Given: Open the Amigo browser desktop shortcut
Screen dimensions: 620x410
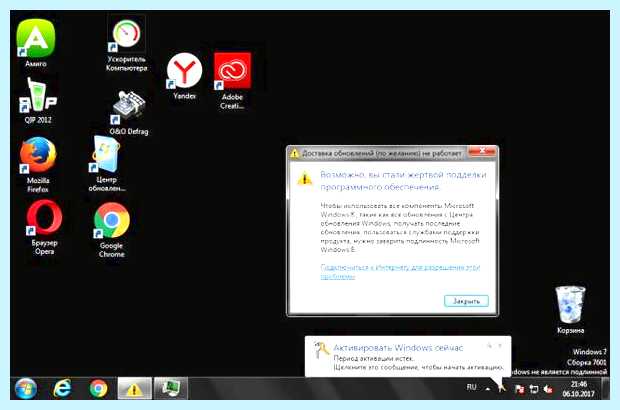Looking at the screenshot, I should (36, 43).
